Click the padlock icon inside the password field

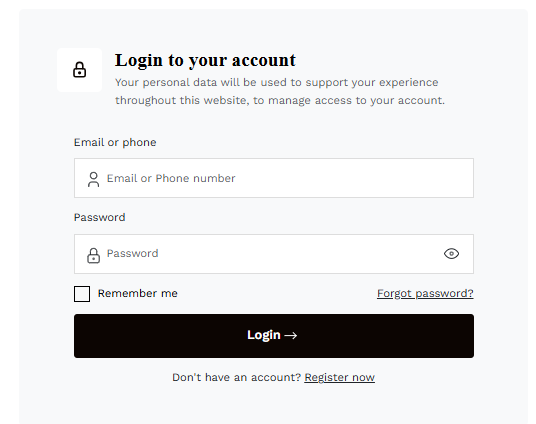93,255
